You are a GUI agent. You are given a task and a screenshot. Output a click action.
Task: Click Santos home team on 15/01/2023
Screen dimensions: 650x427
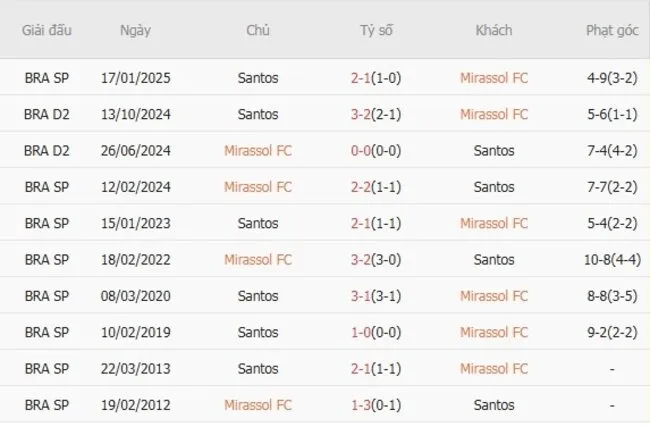(x=258, y=223)
